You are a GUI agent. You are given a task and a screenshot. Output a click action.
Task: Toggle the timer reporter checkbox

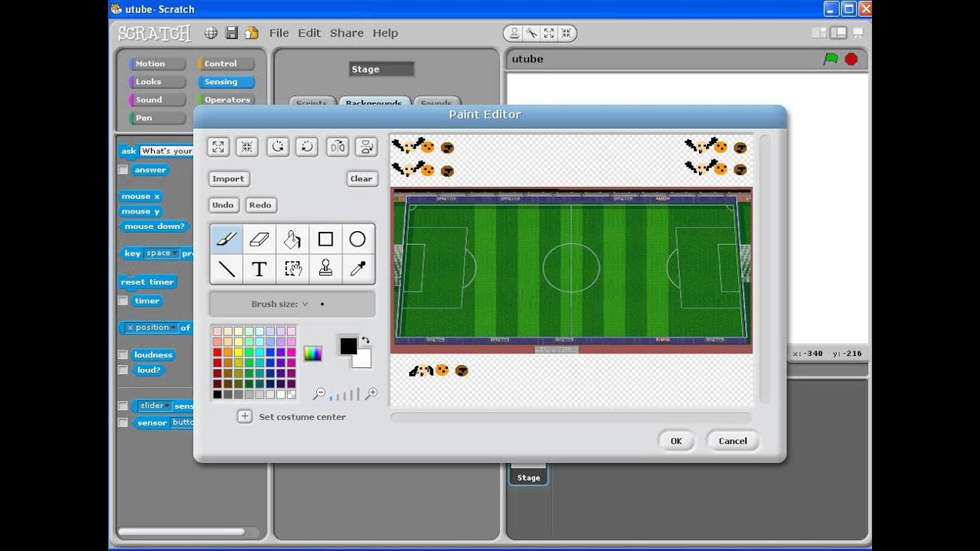[122, 301]
